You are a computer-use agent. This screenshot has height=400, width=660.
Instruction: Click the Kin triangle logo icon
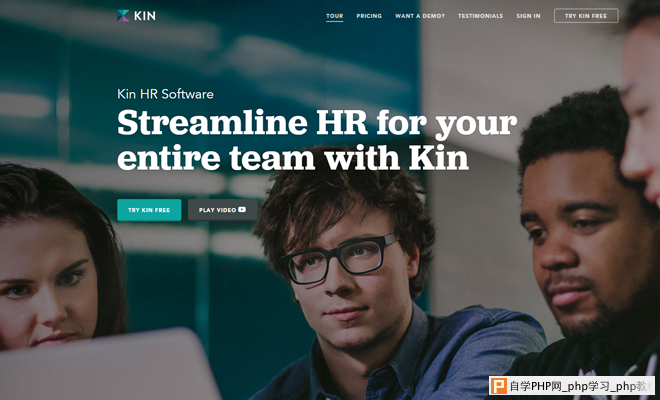(x=123, y=16)
